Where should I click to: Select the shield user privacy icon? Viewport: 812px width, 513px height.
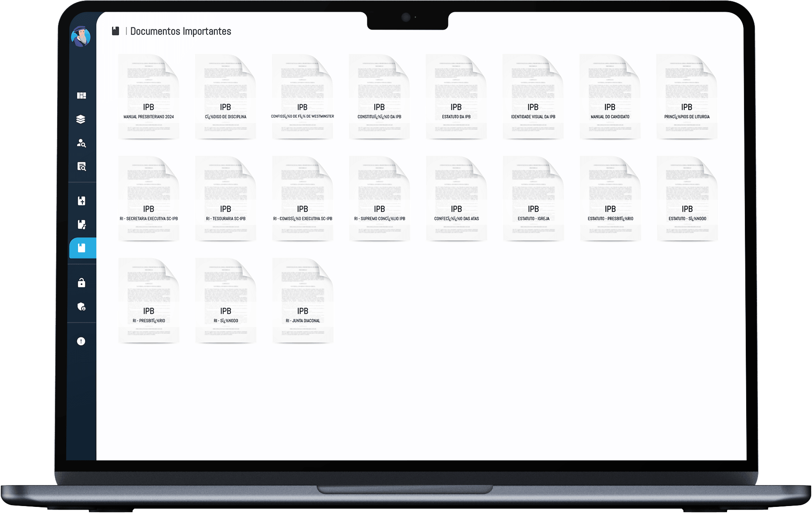(x=82, y=306)
